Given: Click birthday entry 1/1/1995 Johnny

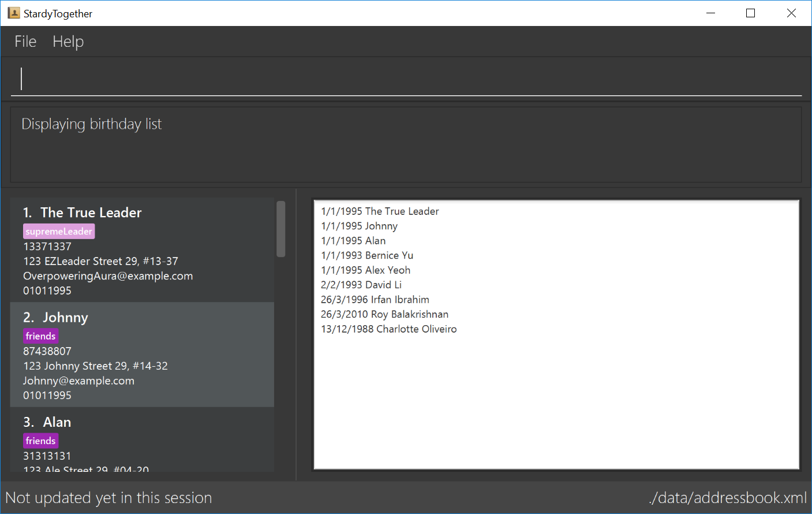Looking at the screenshot, I should click(359, 226).
